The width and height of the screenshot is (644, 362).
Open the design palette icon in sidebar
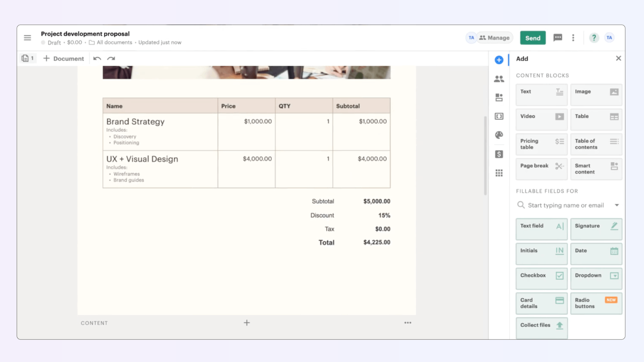click(x=499, y=135)
